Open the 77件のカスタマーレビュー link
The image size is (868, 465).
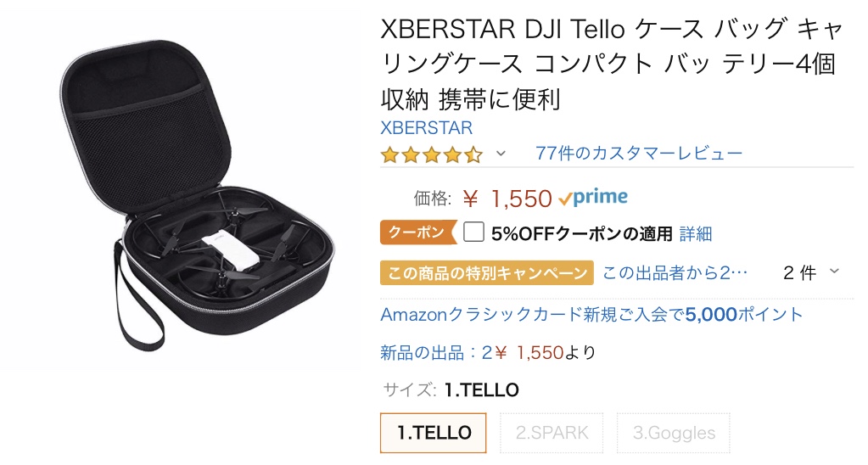pyautogui.click(x=639, y=153)
